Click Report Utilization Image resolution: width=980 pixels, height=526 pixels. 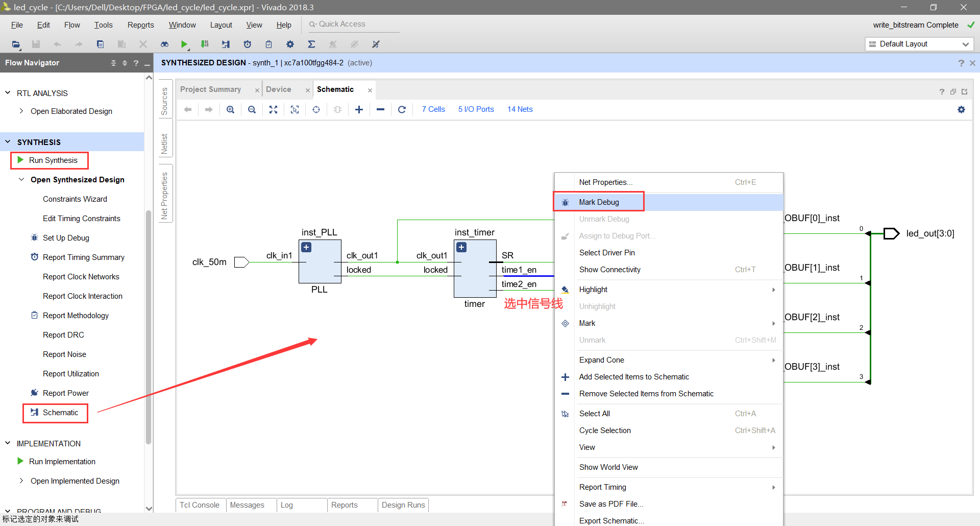(71, 374)
